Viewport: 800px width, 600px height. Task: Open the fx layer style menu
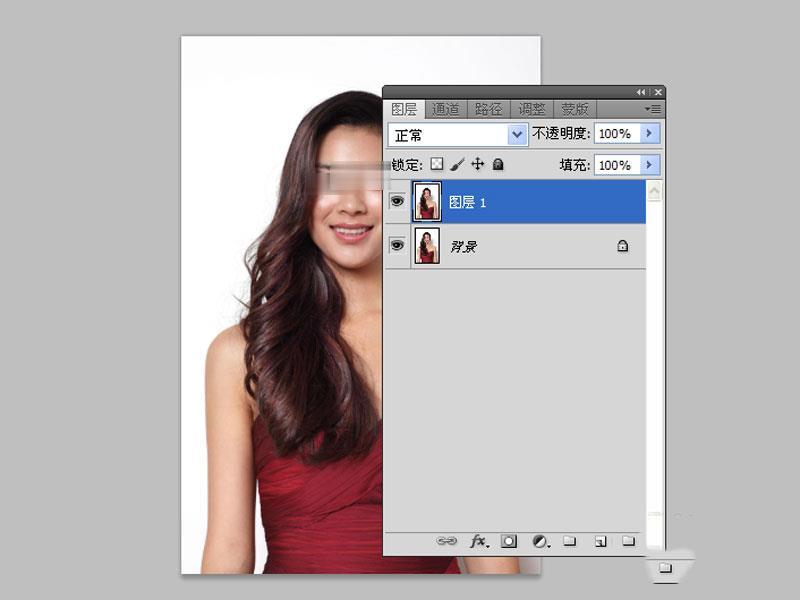point(479,541)
